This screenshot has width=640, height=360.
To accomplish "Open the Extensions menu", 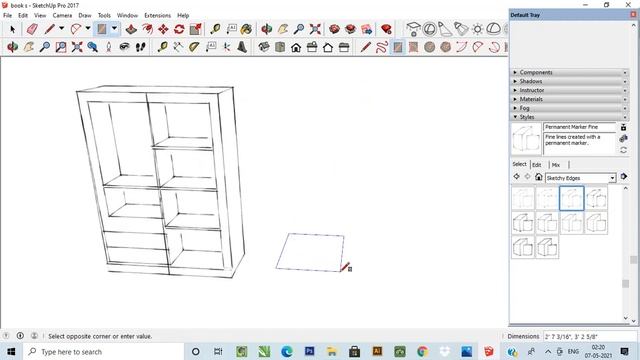I will click(x=158, y=16).
